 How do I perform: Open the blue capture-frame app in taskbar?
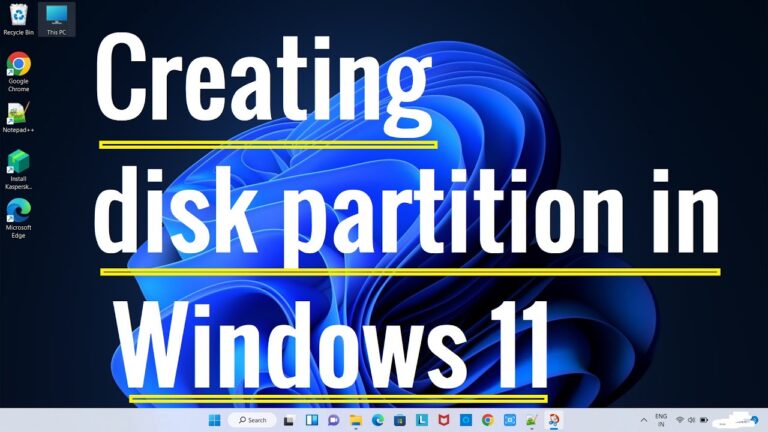coord(510,420)
